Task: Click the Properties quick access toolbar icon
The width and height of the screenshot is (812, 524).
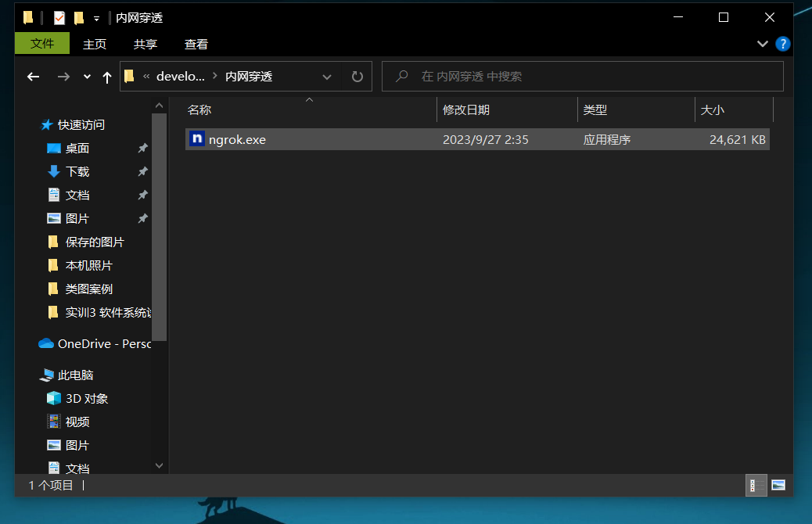Action: point(59,18)
